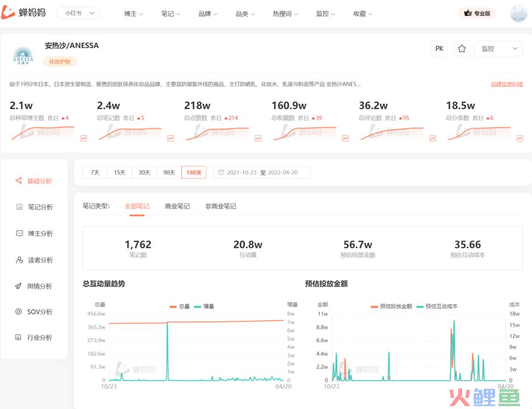Click the 36.2w 总评论数 figure

pyautogui.click(x=373, y=105)
